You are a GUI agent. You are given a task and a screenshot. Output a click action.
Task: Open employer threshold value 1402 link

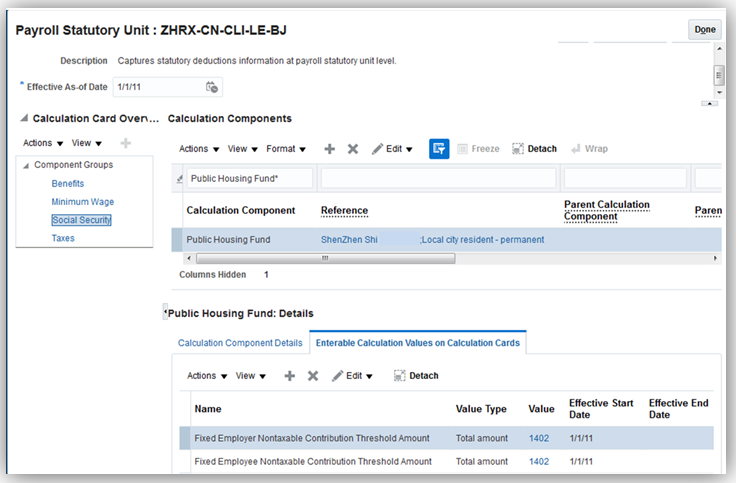539,438
